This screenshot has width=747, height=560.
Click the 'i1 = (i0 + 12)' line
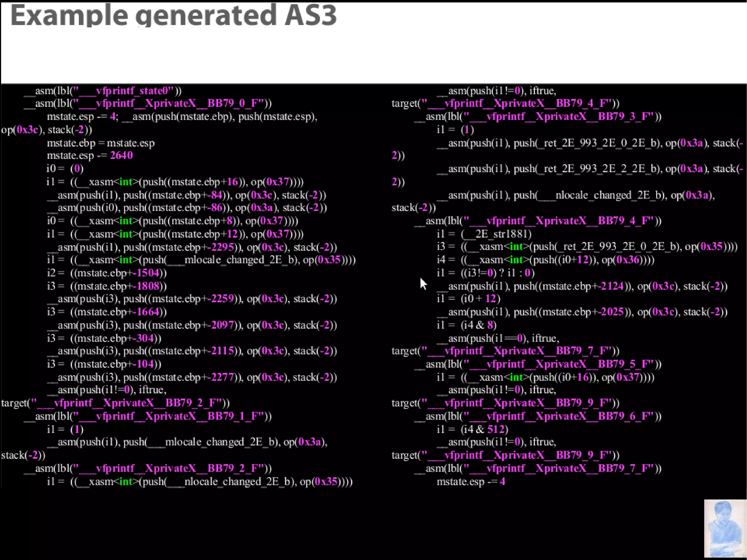(468, 299)
